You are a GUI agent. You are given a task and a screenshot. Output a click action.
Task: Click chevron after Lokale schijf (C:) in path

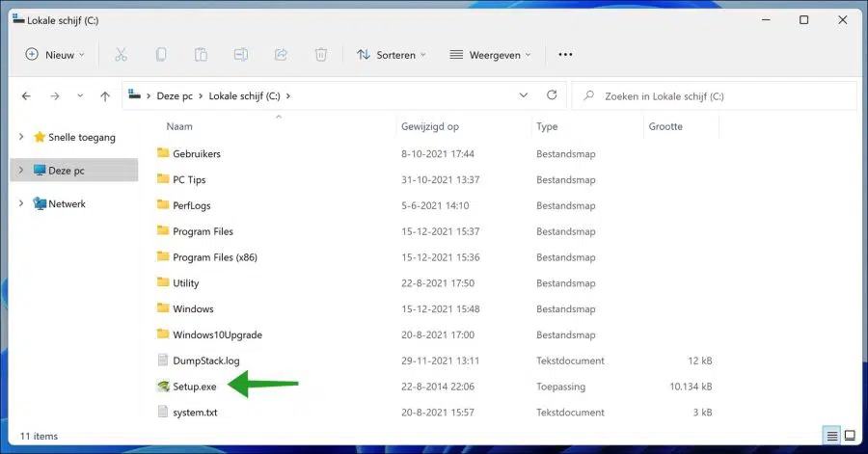pyautogui.click(x=287, y=96)
